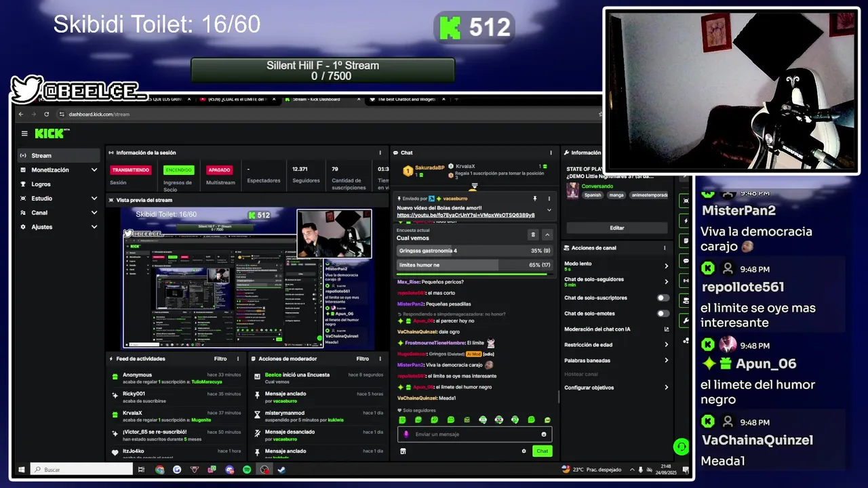Screen dimensions: 868x488
Task: Open Acciones de moderador three-dot menu
Action: pos(380,359)
